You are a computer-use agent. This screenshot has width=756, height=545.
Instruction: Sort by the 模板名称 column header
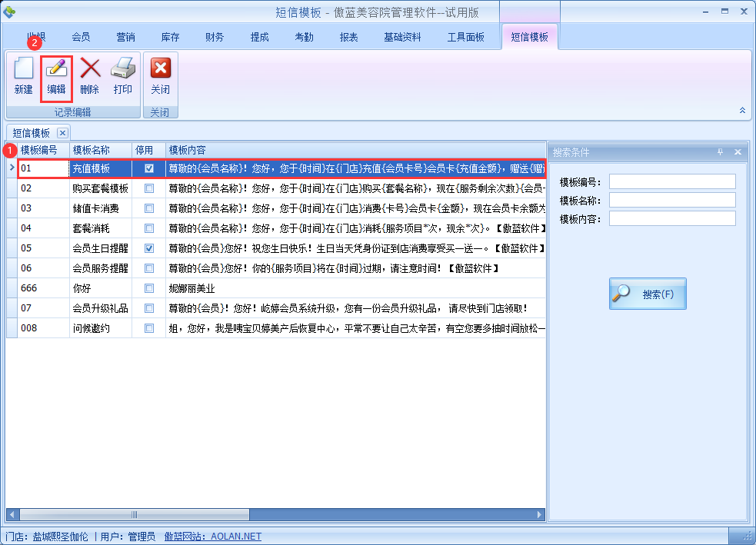[x=100, y=150]
